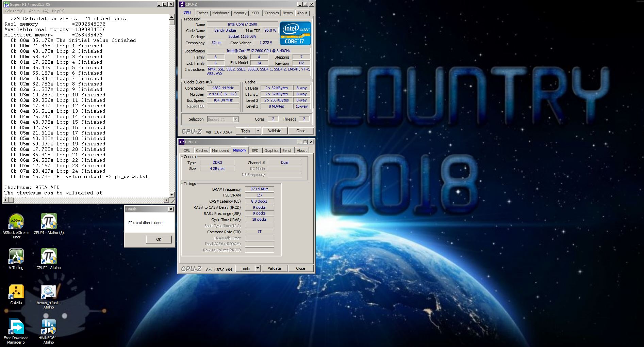Click upper CPU-Z window title icon
Image resolution: width=644 pixels, height=347 pixels.
pos(182,4)
